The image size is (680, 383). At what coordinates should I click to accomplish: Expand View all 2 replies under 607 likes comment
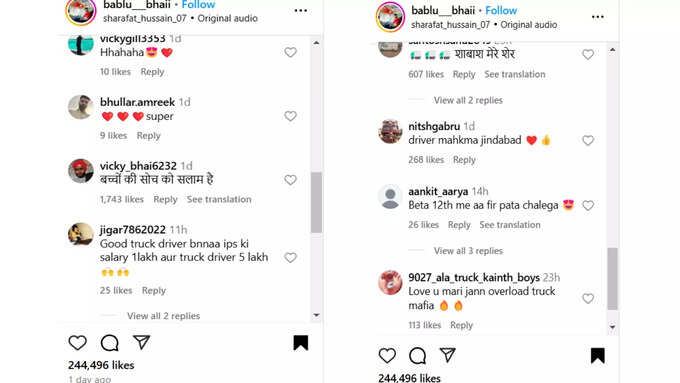468,100
